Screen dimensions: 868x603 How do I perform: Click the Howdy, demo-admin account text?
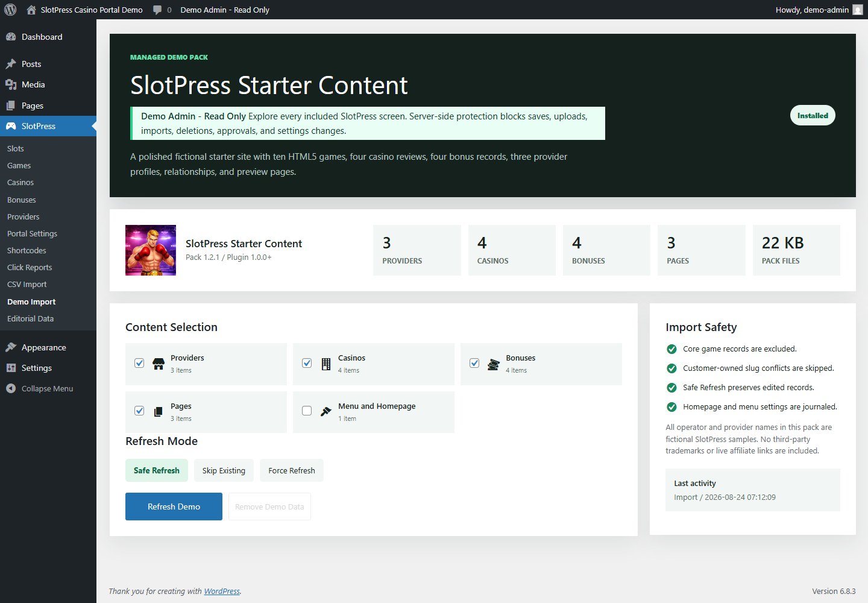(x=812, y=10)
